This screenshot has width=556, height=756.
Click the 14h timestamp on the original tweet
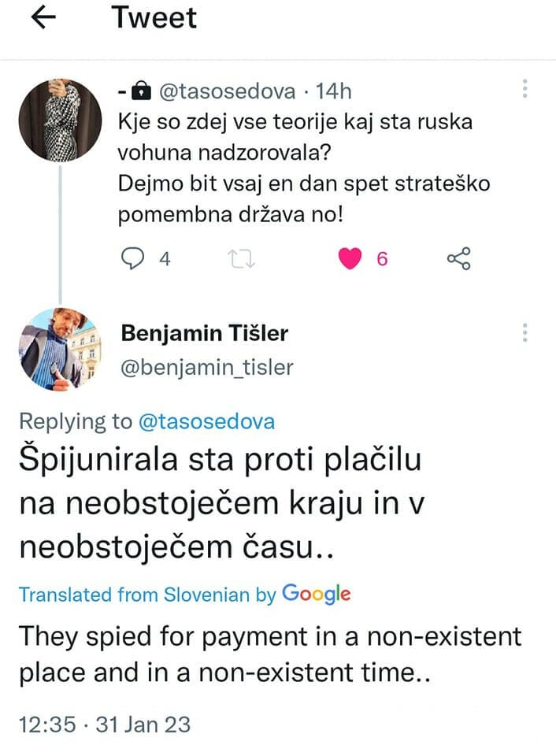(x=332, y=92)
